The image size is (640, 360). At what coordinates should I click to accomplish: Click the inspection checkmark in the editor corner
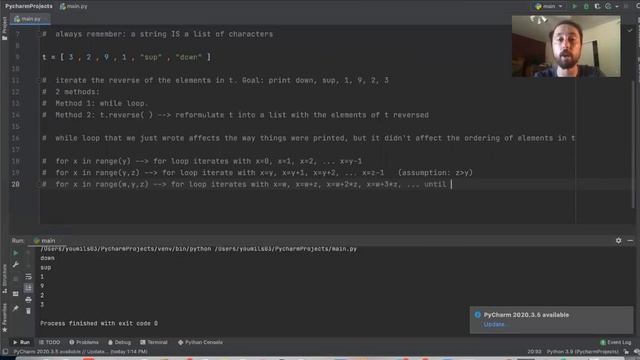pyautogui.click(x=630, y=30)
